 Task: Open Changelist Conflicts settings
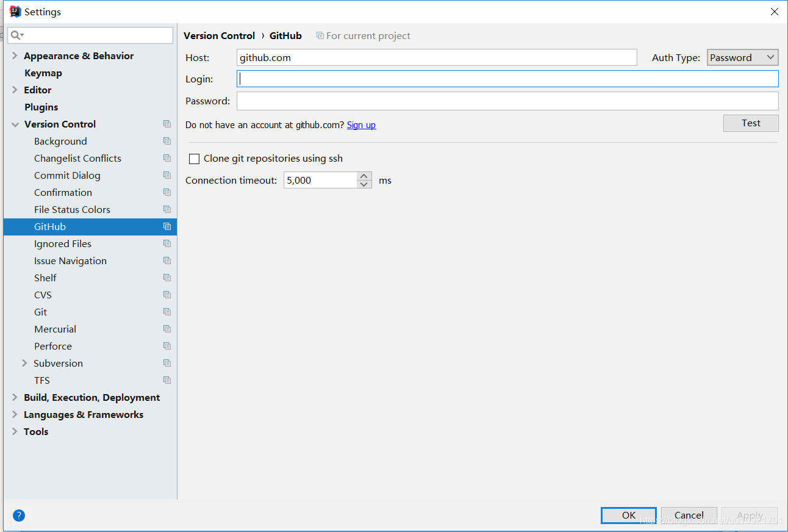click(x=77, y=158)
